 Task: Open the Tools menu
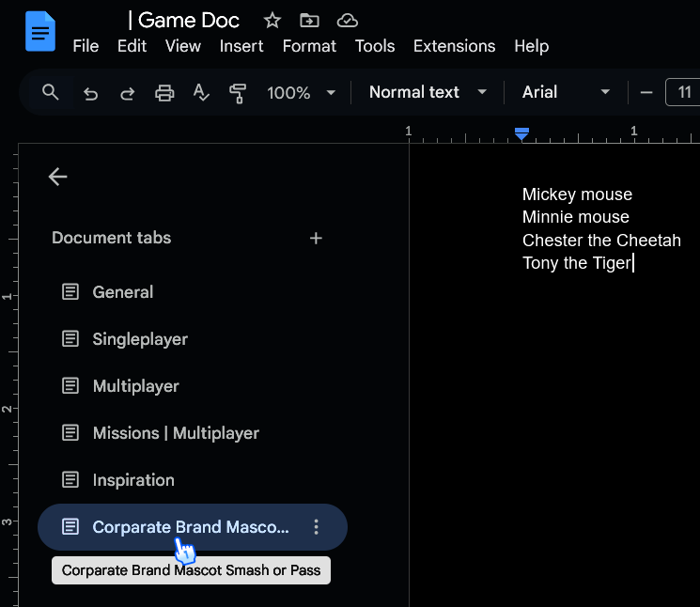point(375,46)
